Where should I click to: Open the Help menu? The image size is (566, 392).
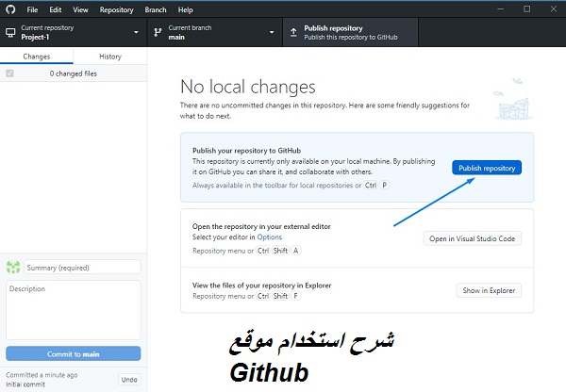[x=185, y=9]
